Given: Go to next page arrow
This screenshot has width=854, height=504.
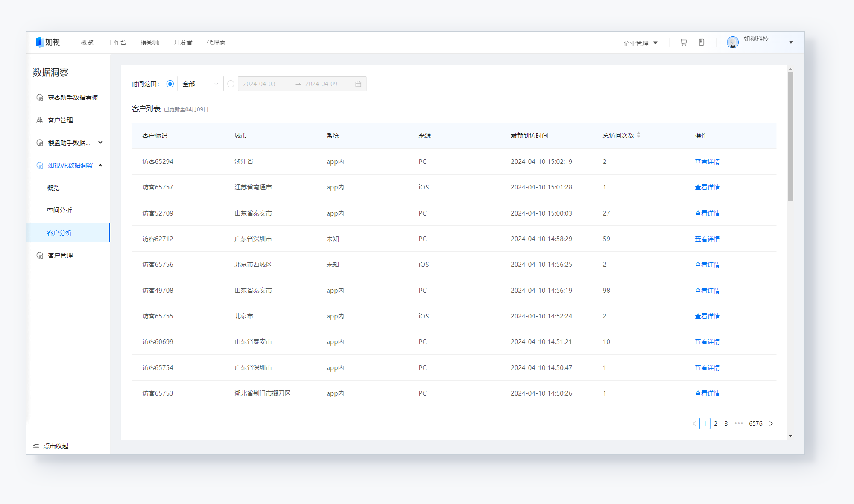Looking at the screenshot, I should (x=771, y=424).
